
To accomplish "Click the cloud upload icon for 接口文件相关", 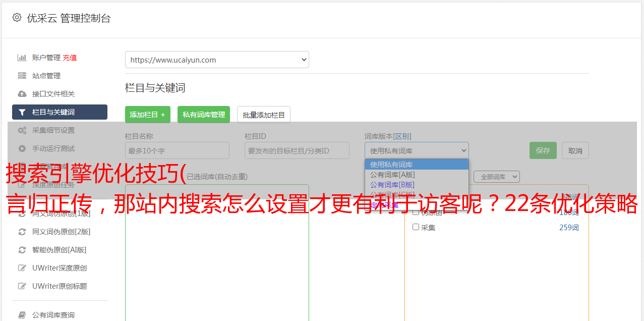I will (x=22, y=94).
